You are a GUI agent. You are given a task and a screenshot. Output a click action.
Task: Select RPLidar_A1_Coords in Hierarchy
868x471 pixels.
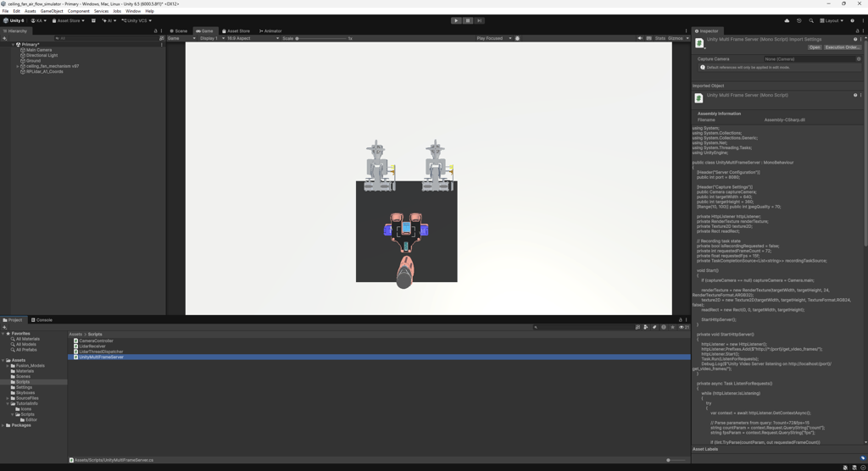coord(44,71)
